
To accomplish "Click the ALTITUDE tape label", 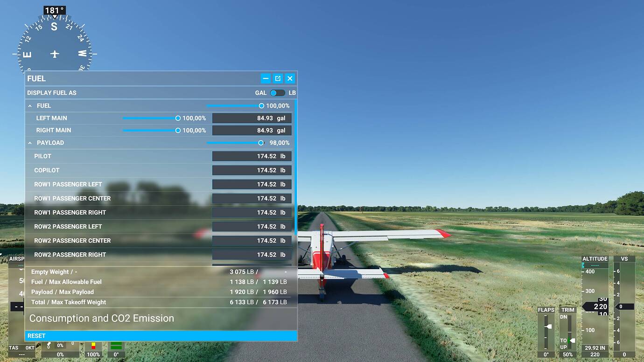I will [x=595, y=259].
